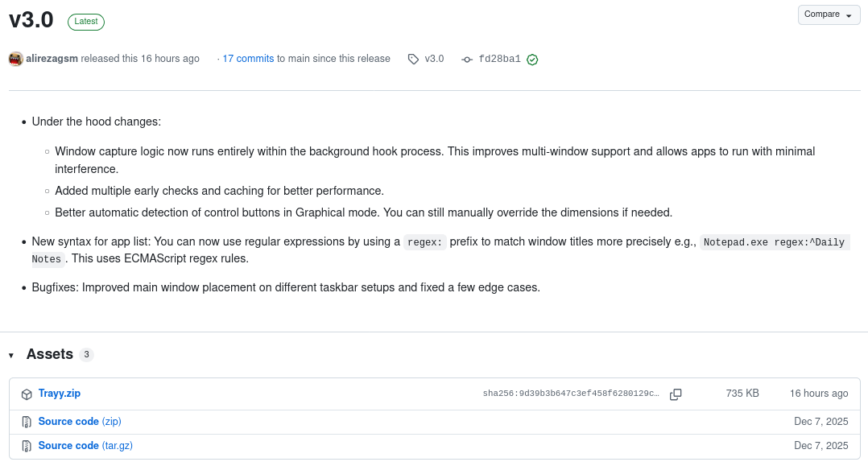Copy the Trayy.zip sha256 checksum

[x=676, y=394]
